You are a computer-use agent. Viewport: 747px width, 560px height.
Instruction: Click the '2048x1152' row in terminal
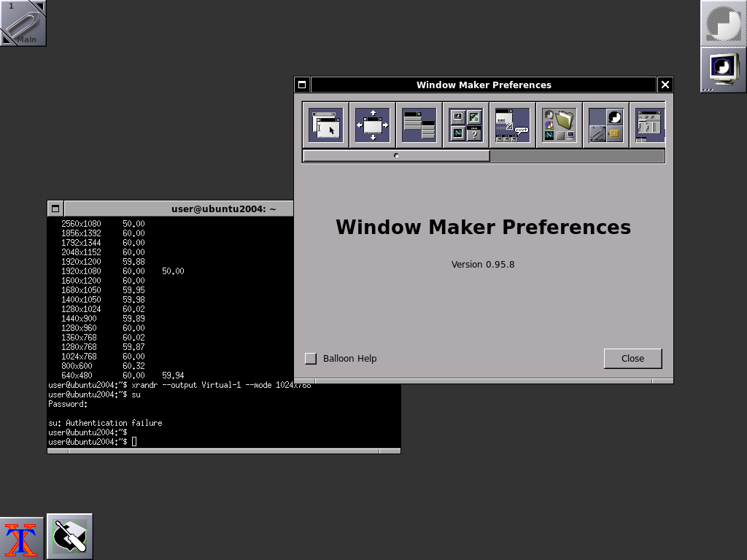[104, 252]
